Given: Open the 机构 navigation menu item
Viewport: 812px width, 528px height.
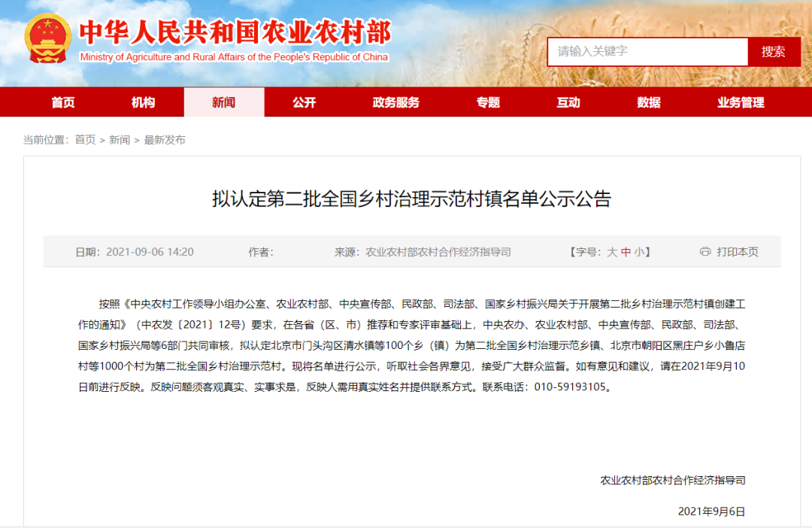Looking at the screenshot, I should [x=144, y=102].
